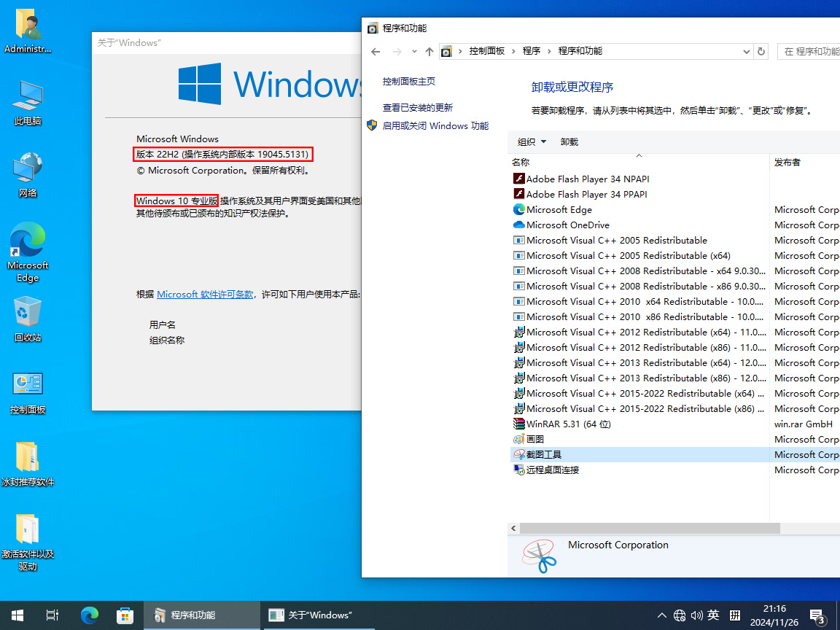This screenshot has width=840, height=630.
Task: Open the volume tray icon
Action: coord(696,615)
